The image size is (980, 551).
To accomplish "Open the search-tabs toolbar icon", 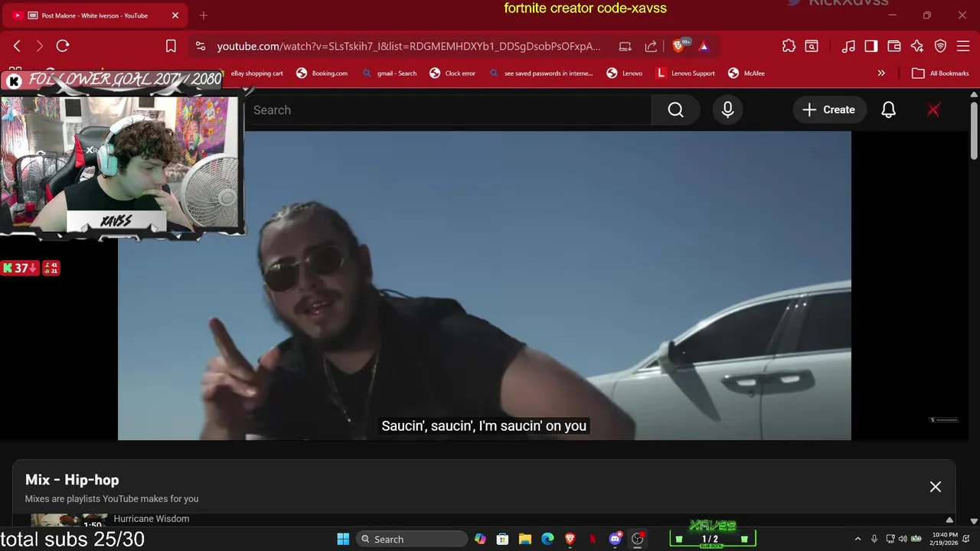I will (x=812, y=46).
